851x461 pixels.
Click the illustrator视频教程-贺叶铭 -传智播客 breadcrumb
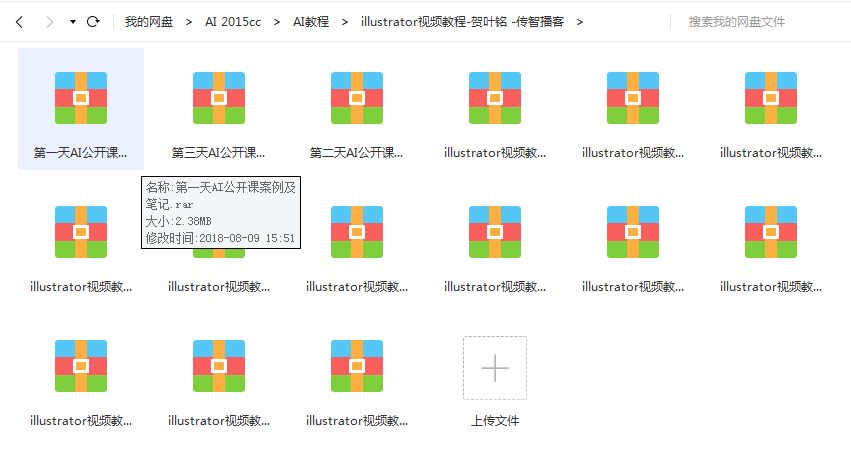[x=462, y=22]
